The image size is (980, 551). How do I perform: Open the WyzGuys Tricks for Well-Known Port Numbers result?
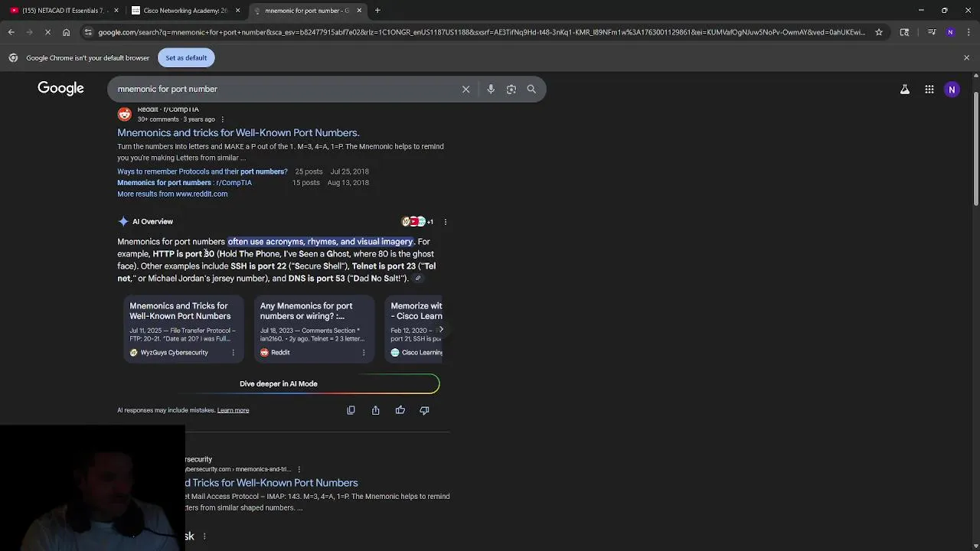point(272,483)
